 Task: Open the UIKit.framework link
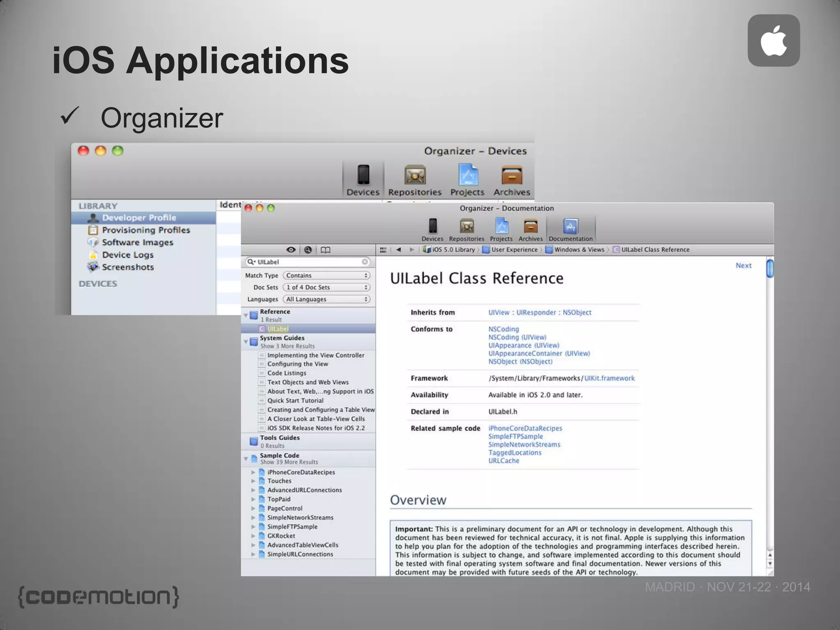(609, 378)
